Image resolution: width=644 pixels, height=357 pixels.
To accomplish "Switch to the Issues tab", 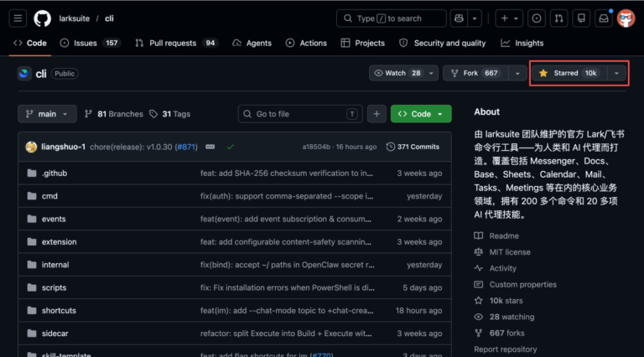I will [x=91, y=43].
